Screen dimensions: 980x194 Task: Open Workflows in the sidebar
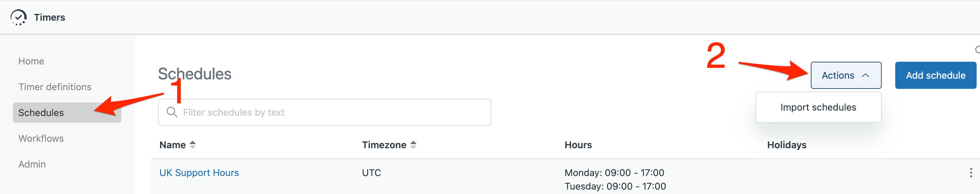pos(41,138)
